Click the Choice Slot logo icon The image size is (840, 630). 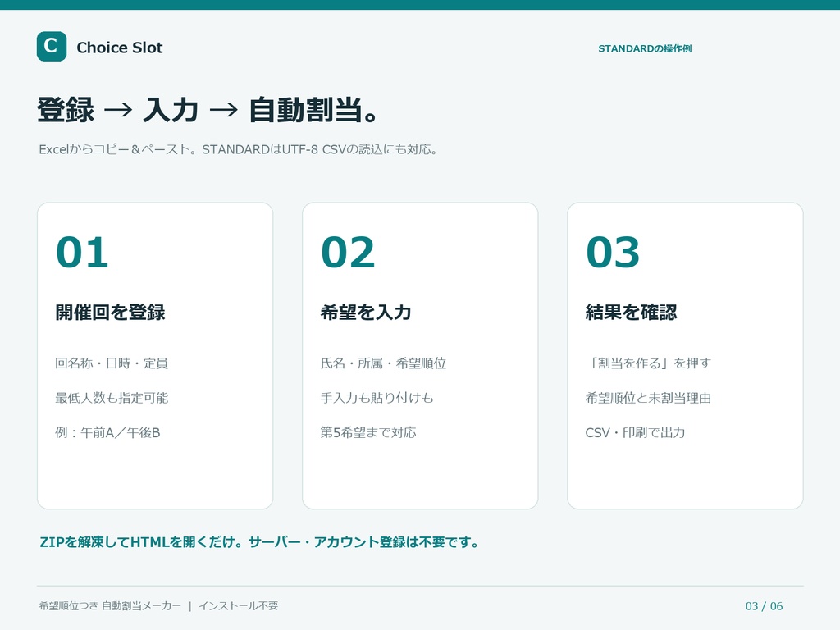coord(52,47)
